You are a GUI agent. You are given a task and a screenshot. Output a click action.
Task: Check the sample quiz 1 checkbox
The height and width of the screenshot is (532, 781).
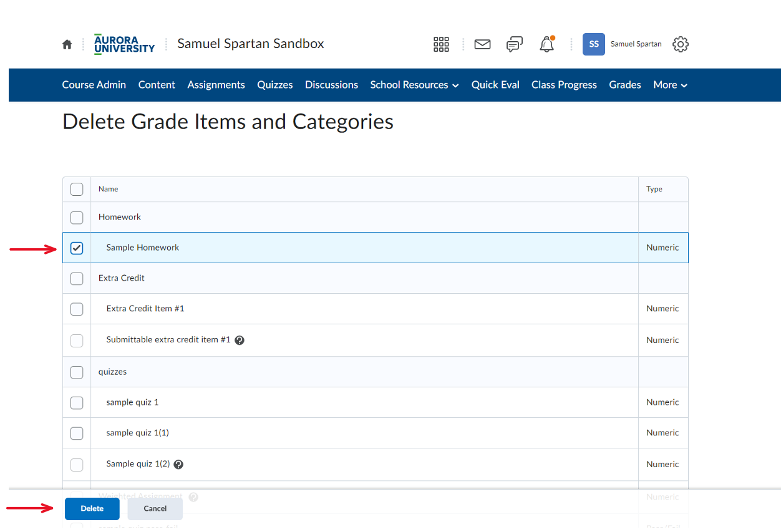pyautogui.click(x=77, y=403)
